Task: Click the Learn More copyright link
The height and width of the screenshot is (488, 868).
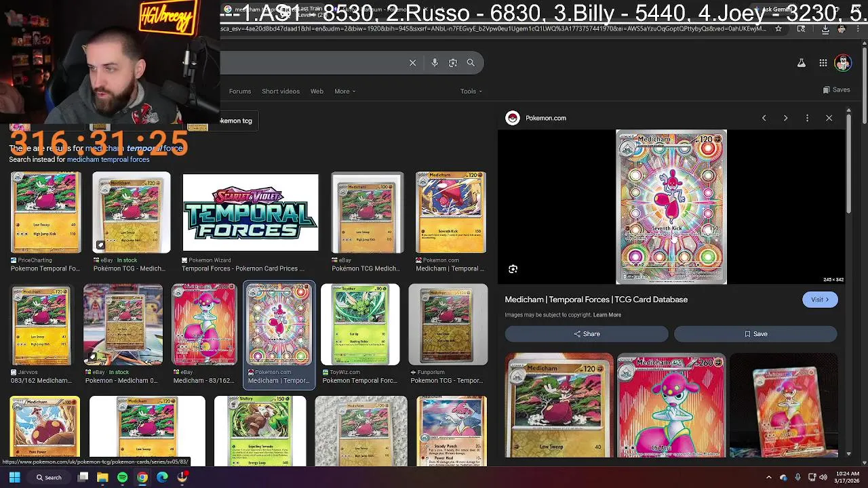Action: point(607,315)
